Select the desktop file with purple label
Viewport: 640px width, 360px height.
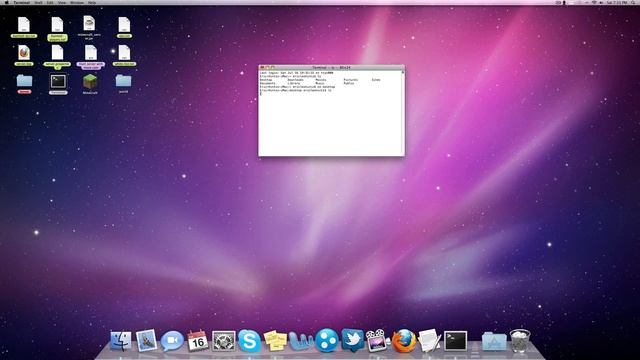tap(91, 57)
